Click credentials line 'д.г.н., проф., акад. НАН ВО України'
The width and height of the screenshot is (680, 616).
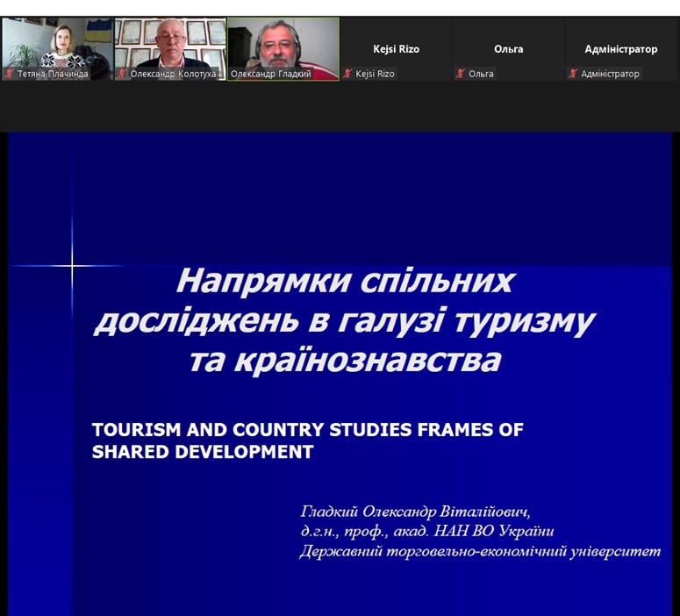(426, 532)
